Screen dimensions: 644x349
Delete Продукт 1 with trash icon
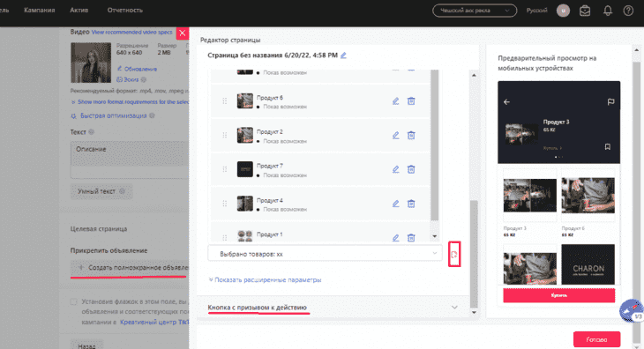coord(411,237)
